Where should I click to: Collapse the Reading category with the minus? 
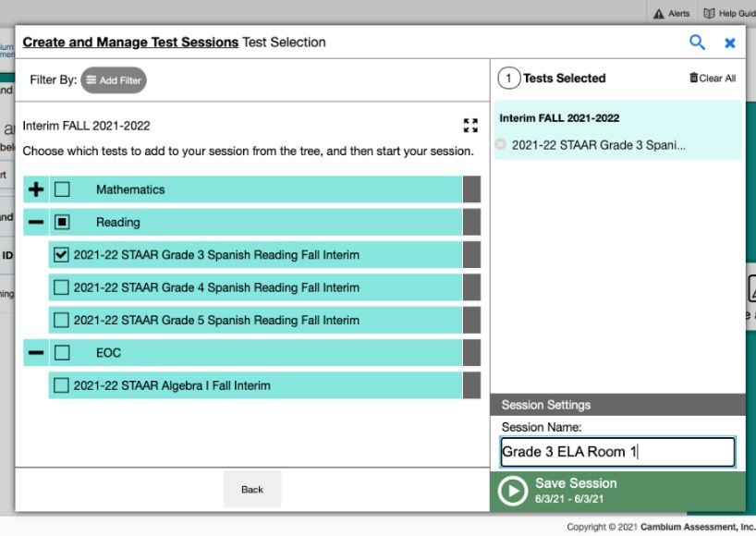pos(36,222)
